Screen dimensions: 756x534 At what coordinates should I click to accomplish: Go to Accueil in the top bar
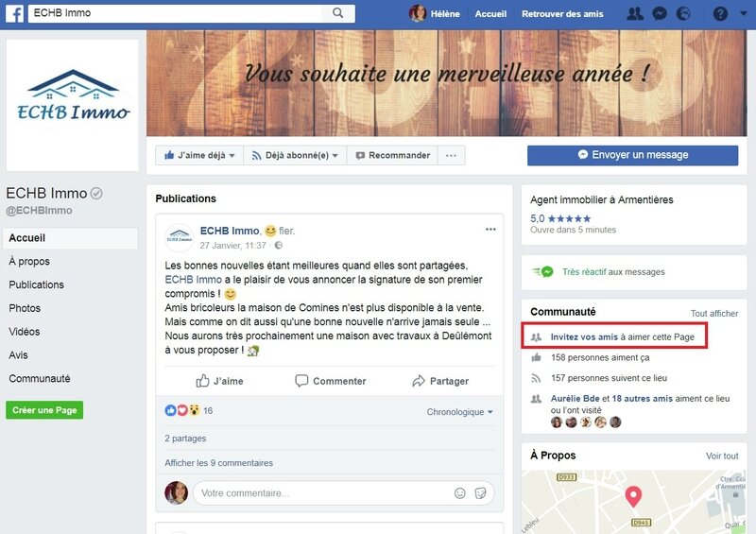(x=490, y=14)
